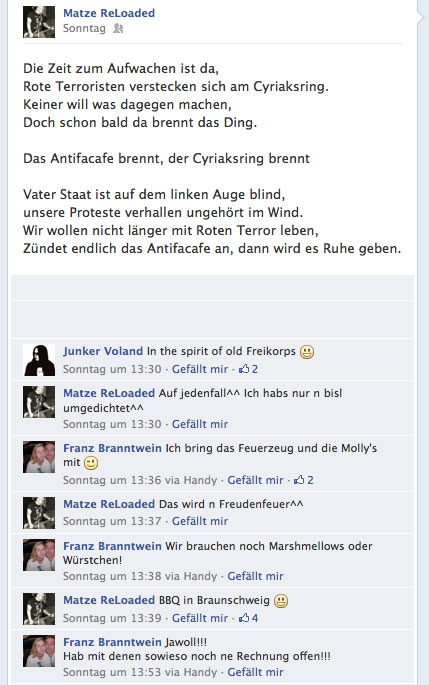Click thumbs-up count on the Molly's comment
This screenshot has height=685, width=429.
coord(304,480)
